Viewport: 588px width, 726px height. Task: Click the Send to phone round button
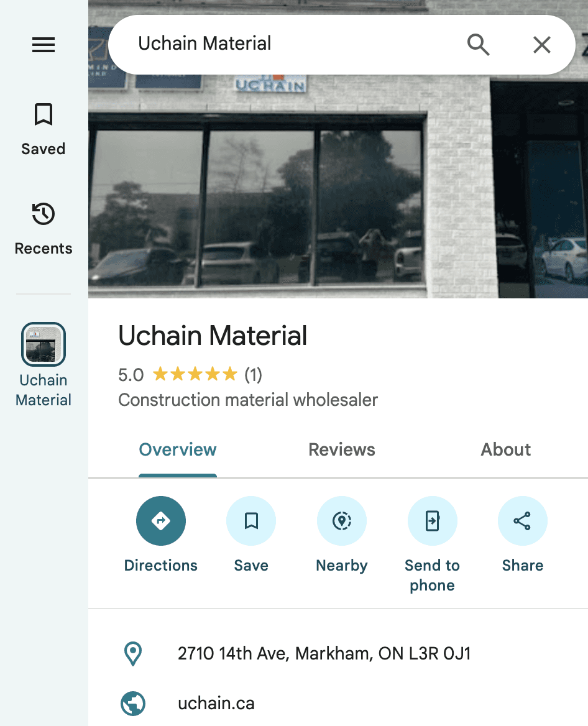tap(433, 521)
